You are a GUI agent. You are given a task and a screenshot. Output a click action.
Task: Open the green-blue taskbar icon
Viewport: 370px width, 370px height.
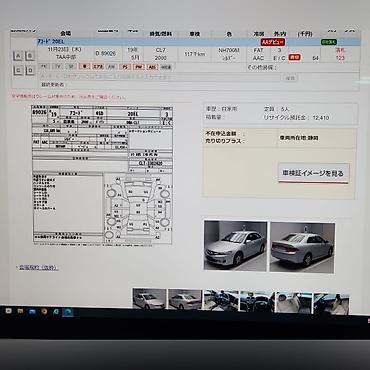click(x=56, y=312)
